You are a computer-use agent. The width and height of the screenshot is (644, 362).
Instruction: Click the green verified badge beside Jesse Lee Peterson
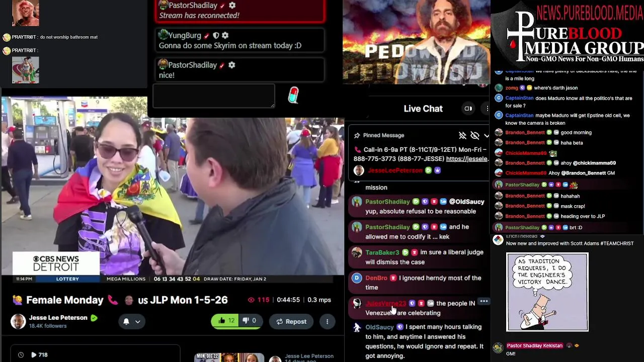94,318
